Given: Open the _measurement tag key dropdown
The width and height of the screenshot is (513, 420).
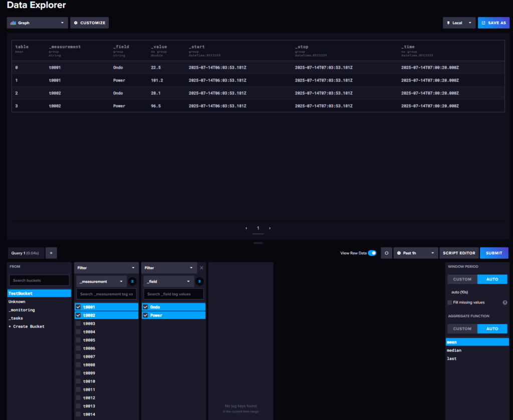Looking at the screenshot, I should pyautogui.click(x=101, y=281).
